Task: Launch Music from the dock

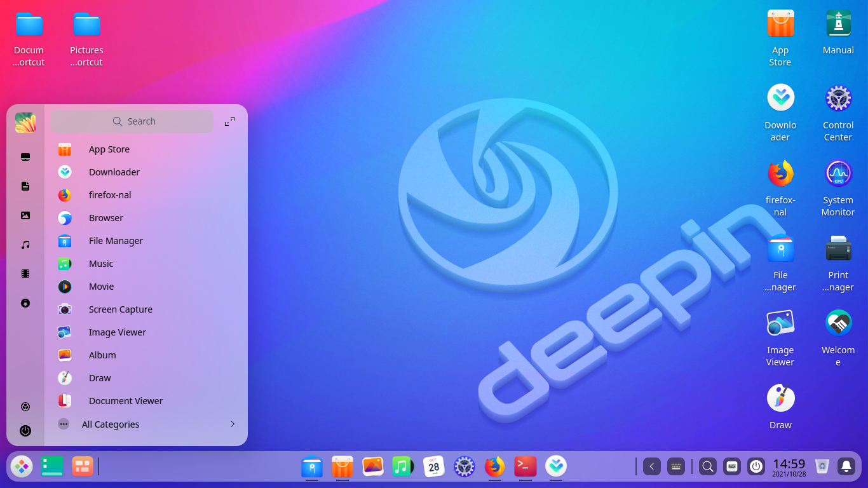Action: click(x=403, y=467)
